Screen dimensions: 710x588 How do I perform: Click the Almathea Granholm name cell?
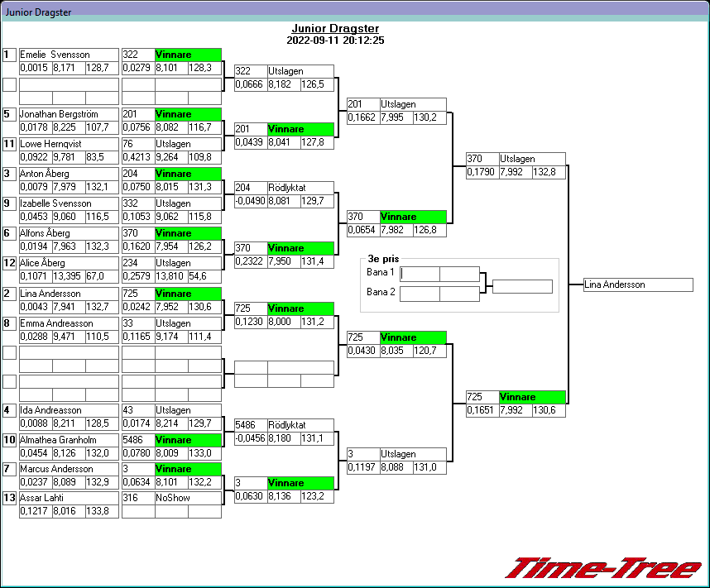pos(69,440)
